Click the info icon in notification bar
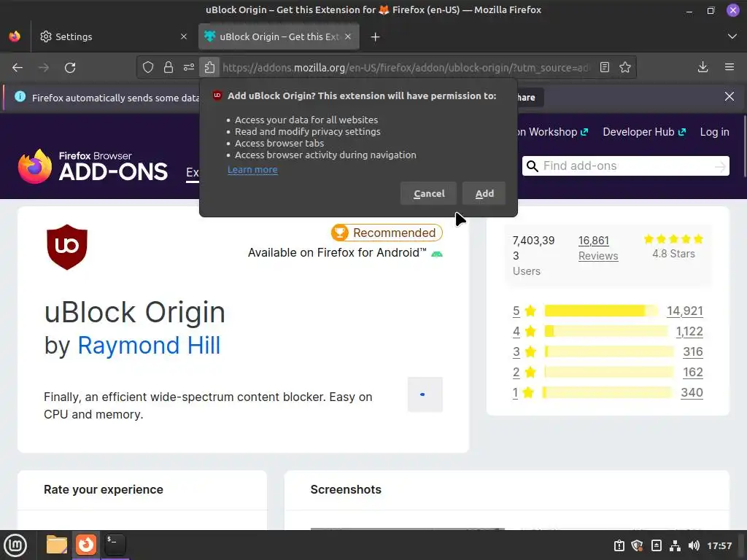The height and width of the screenshot is (560, 747). (20, 97)
